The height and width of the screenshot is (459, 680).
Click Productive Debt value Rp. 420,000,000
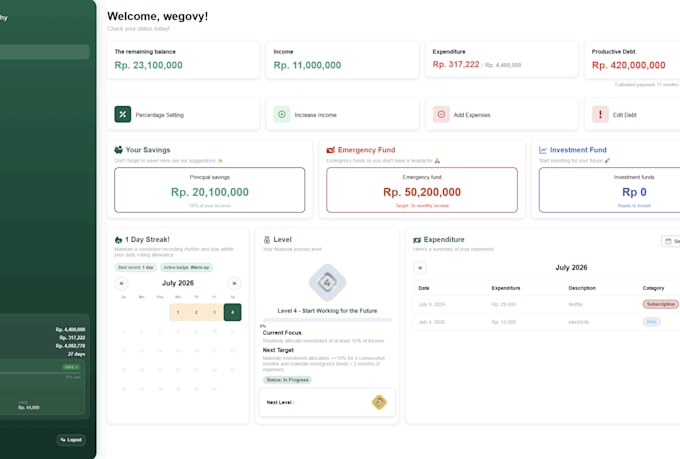point(628,65)
